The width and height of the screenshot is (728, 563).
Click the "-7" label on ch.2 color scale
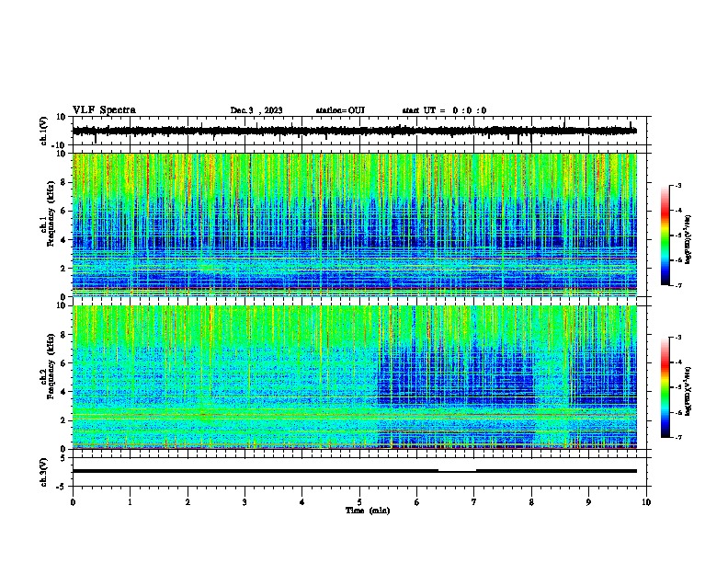pos(678,437)
